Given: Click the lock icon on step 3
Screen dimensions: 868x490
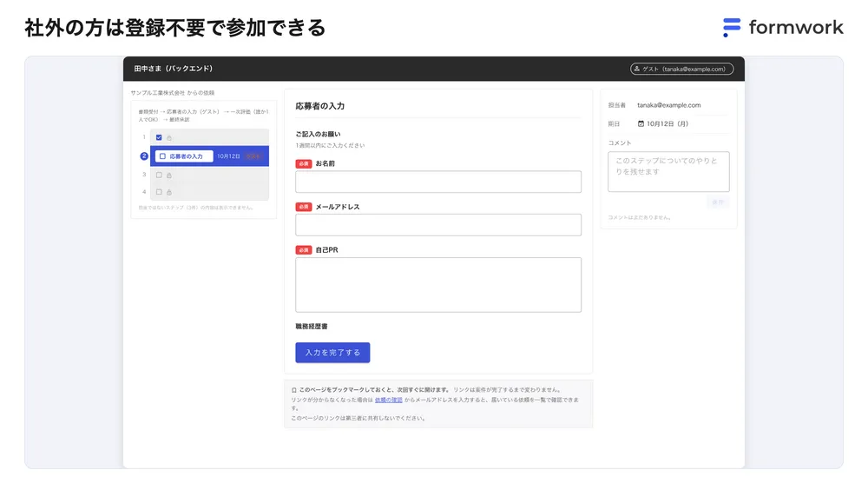Looking at the screenshot, I should click(169, 175).
